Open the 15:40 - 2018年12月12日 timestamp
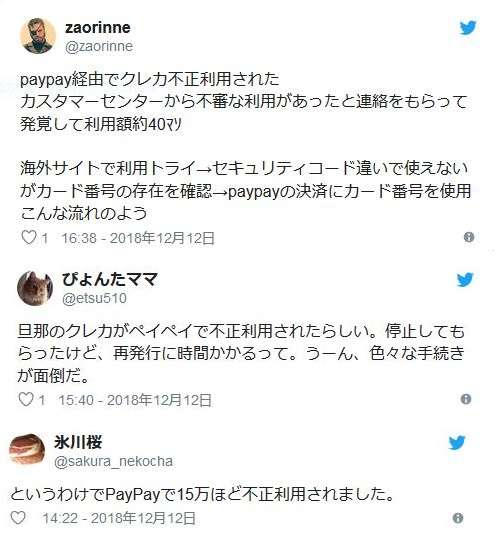 [135, 400]
